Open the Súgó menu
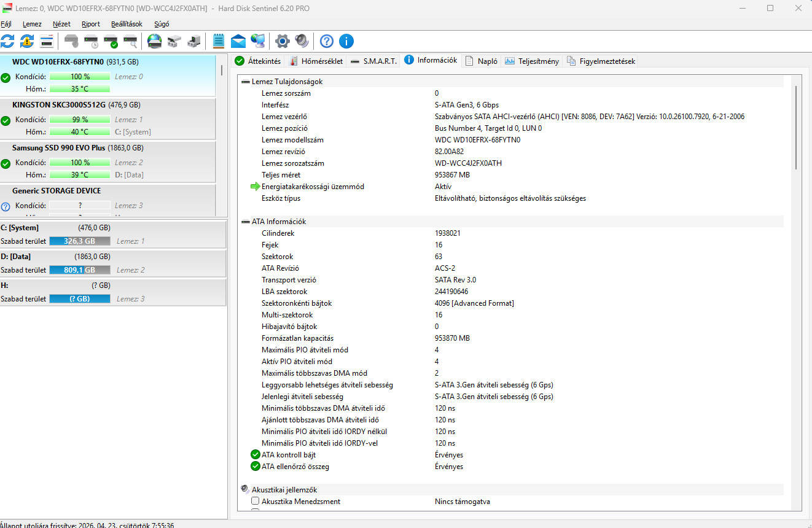 pyautogui.click(x=162, y=24)
